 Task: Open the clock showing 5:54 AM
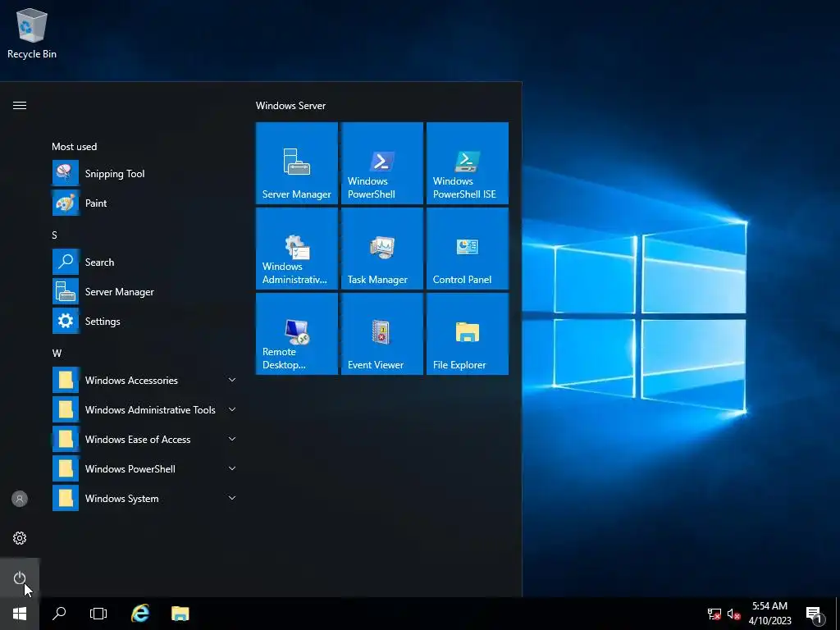(769, 614)
